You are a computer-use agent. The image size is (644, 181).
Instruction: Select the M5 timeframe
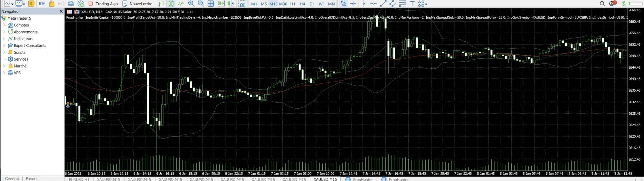(x=264, y=4)
